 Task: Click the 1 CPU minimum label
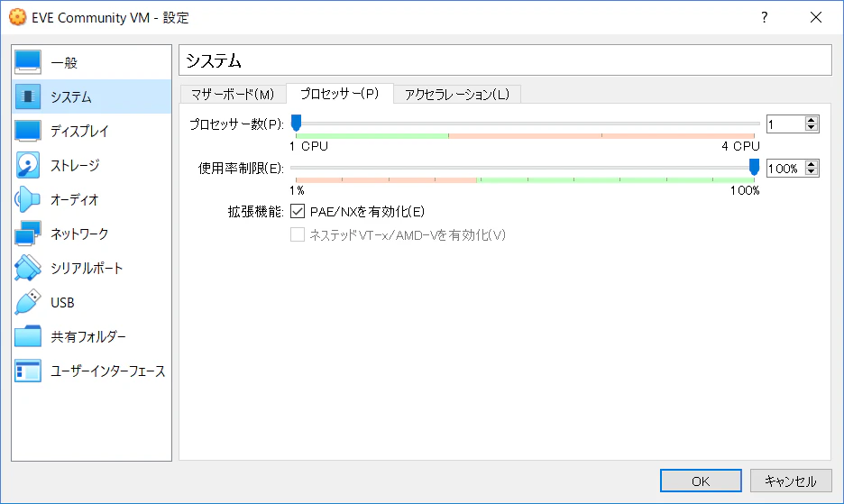coord(308,146)
